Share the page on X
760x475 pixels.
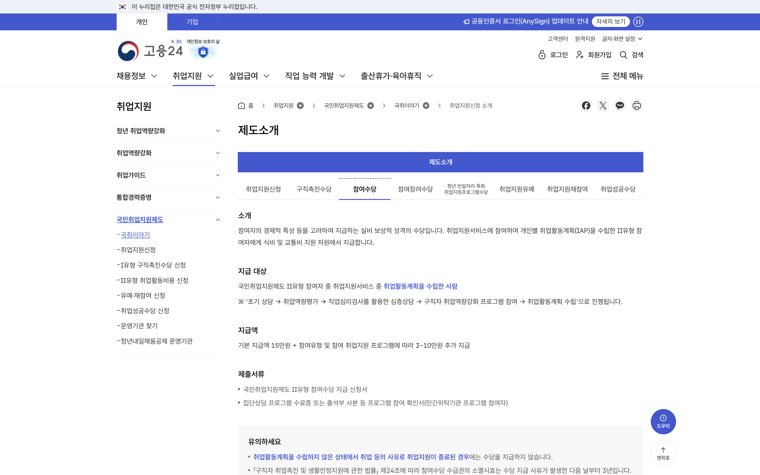point(603,106)
